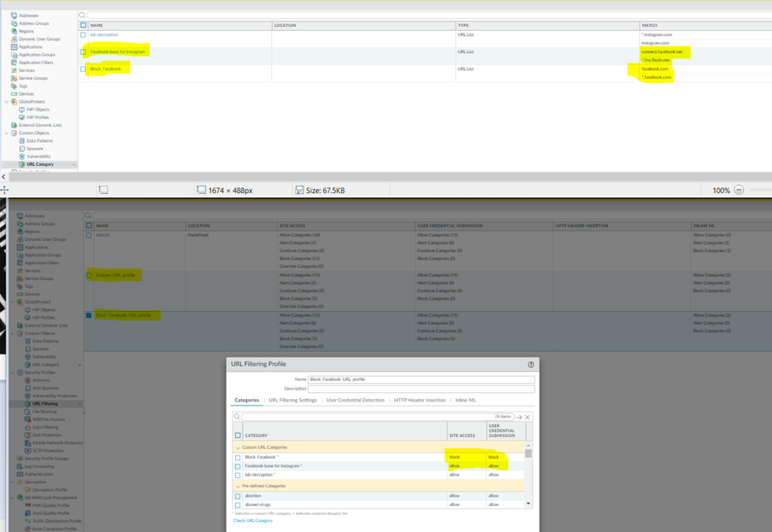772x532 pixels.
Task: Open the HTTP Header Insertion tab
Action: [420, 400]
